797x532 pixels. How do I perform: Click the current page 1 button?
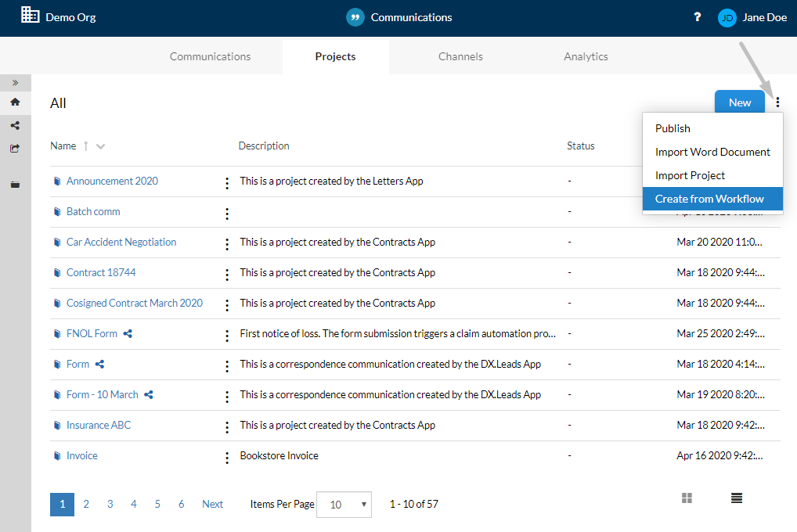62,505
